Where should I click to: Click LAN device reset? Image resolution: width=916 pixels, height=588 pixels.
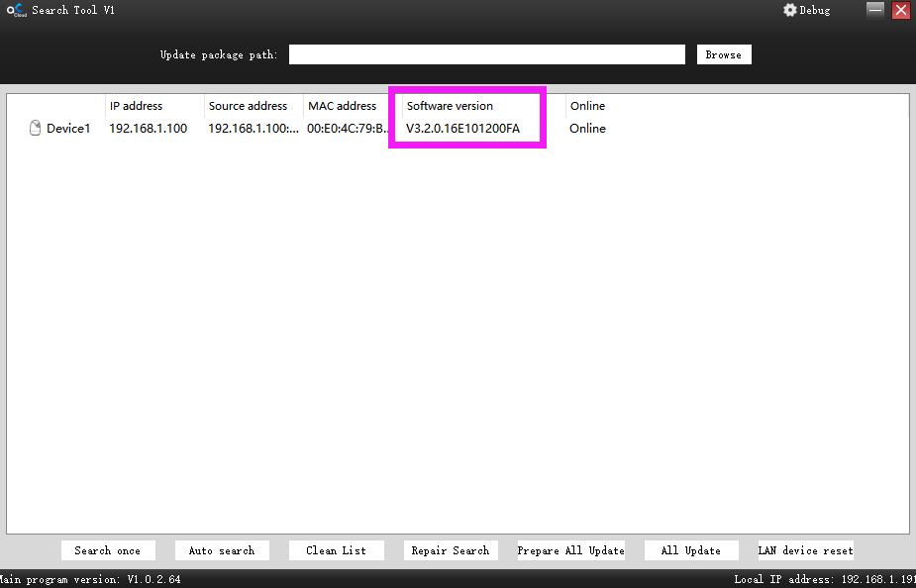[806, 550]
